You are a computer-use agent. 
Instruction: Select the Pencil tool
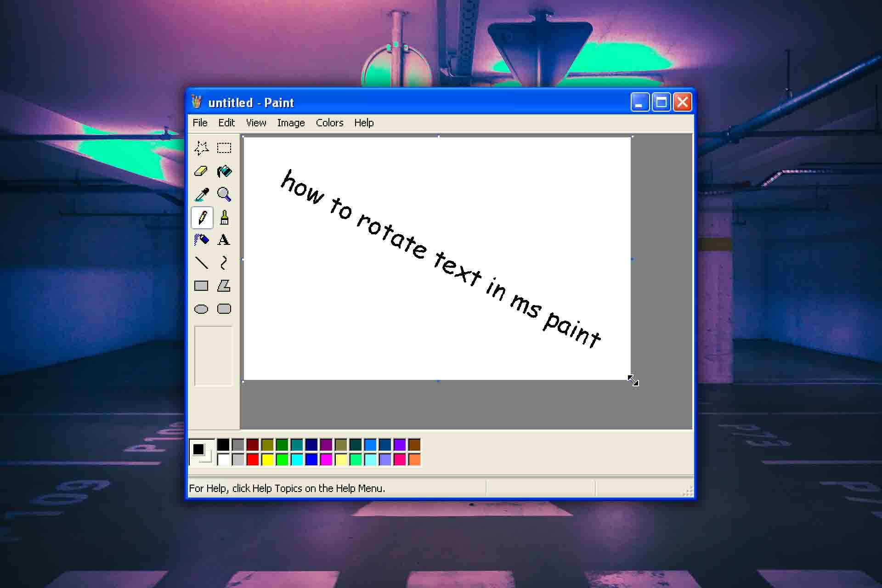[202, 216]
